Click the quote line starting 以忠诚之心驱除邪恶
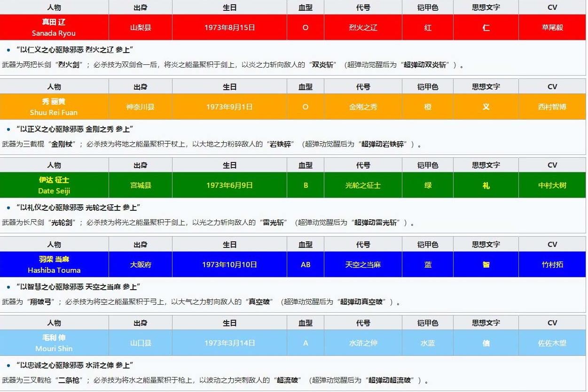 tap(74, 365)
